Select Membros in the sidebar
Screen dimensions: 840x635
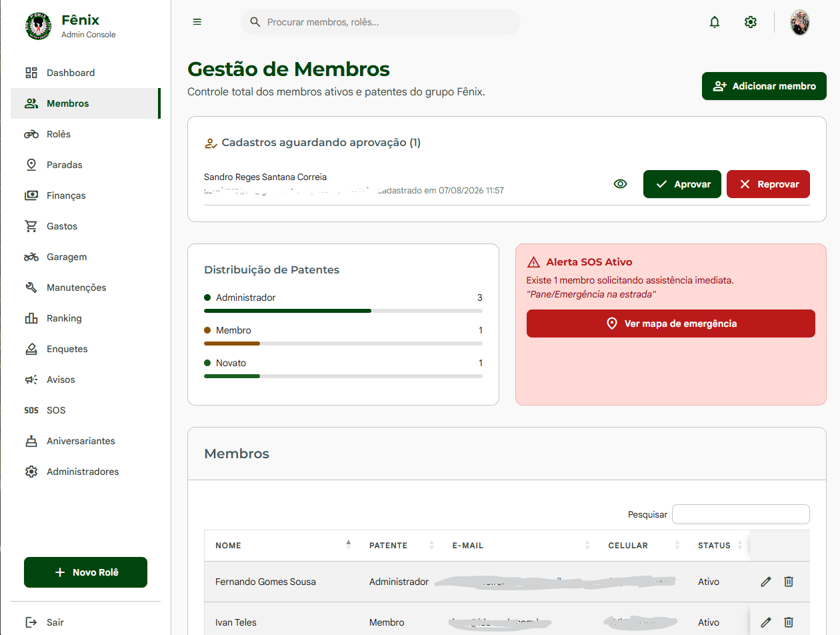click(85, 103)
